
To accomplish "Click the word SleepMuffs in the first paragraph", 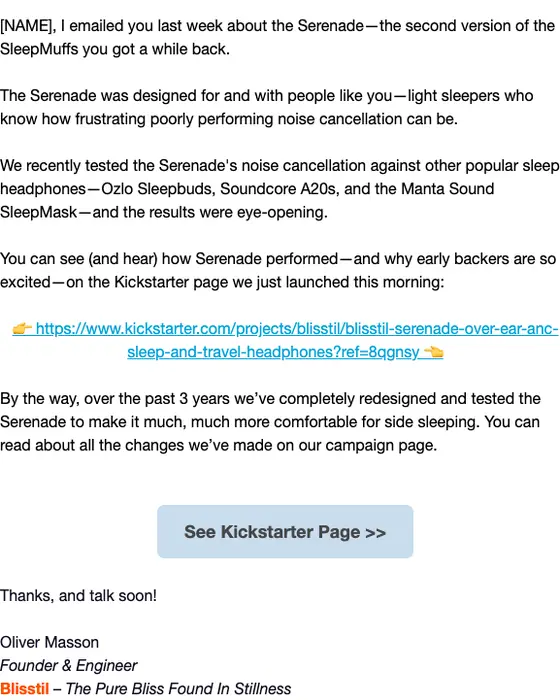I will [39, 49].
